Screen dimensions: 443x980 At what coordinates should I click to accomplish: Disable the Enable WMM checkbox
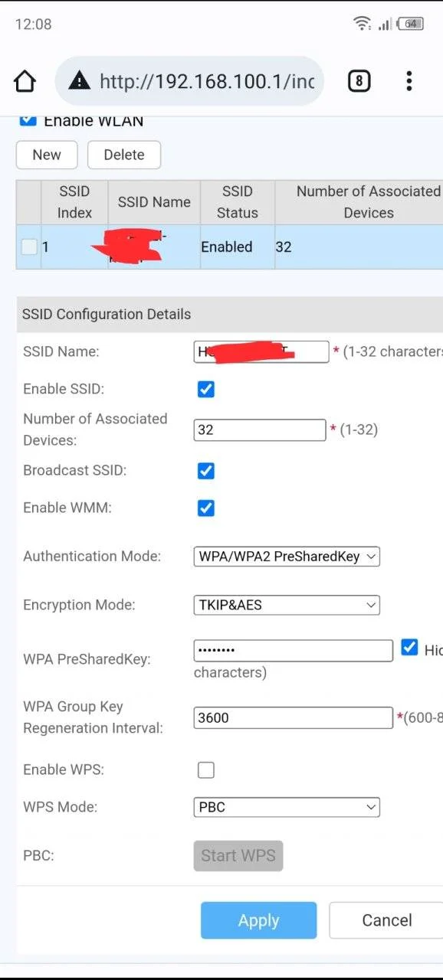coord(205,508)
